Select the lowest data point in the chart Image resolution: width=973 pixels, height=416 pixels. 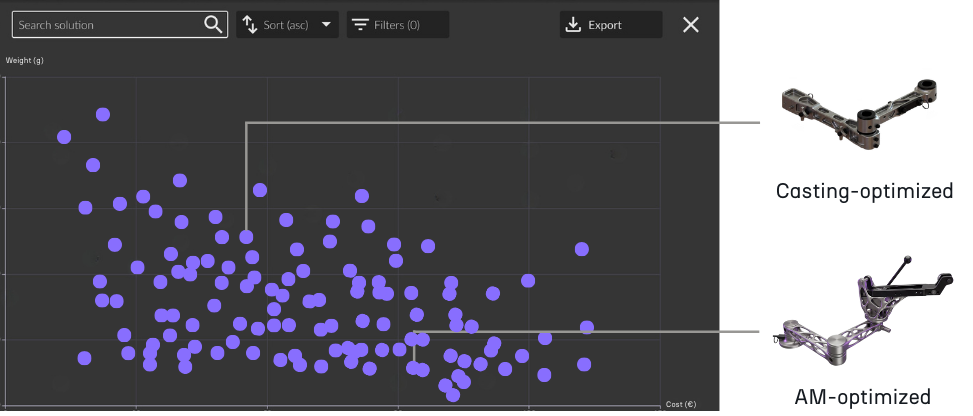click(x=452, y=395)
